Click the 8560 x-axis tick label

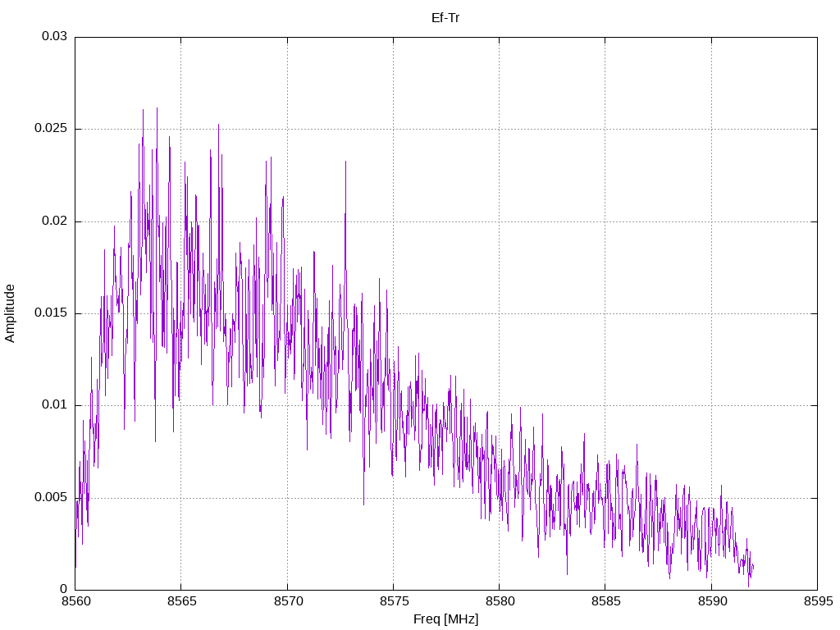tap(76, 601)
